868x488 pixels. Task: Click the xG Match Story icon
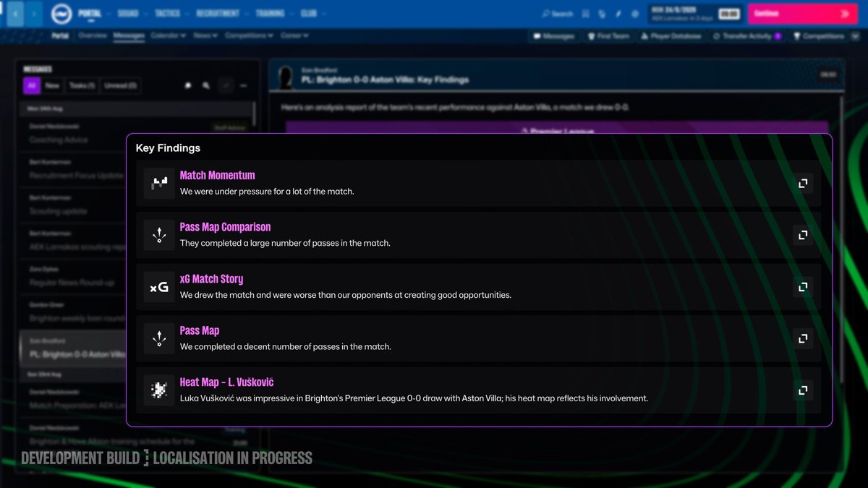click(x=159, y=287)
